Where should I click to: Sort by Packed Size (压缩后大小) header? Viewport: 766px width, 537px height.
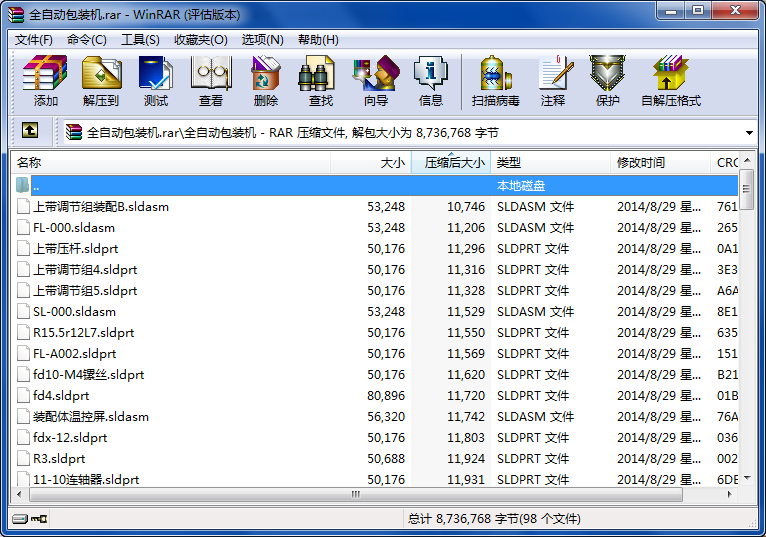pos(451,163)
